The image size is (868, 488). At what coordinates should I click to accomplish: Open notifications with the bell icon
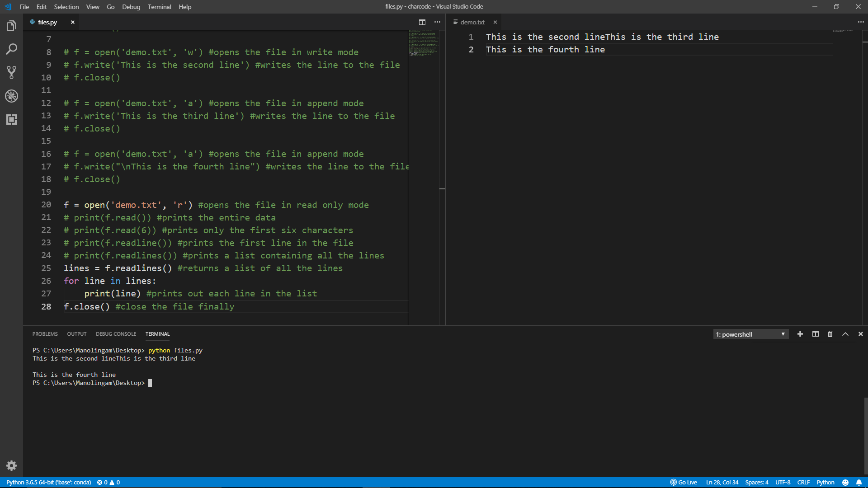click(859, 482)
